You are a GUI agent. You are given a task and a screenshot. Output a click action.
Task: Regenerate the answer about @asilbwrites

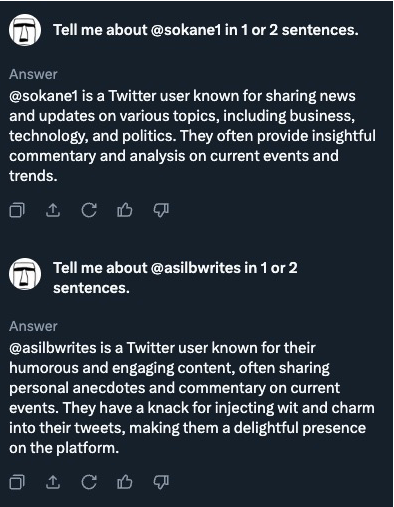(89, 482)
